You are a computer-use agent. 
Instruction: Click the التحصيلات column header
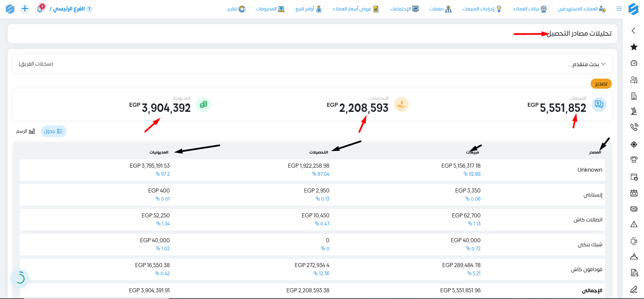click(x=318, y=153)
